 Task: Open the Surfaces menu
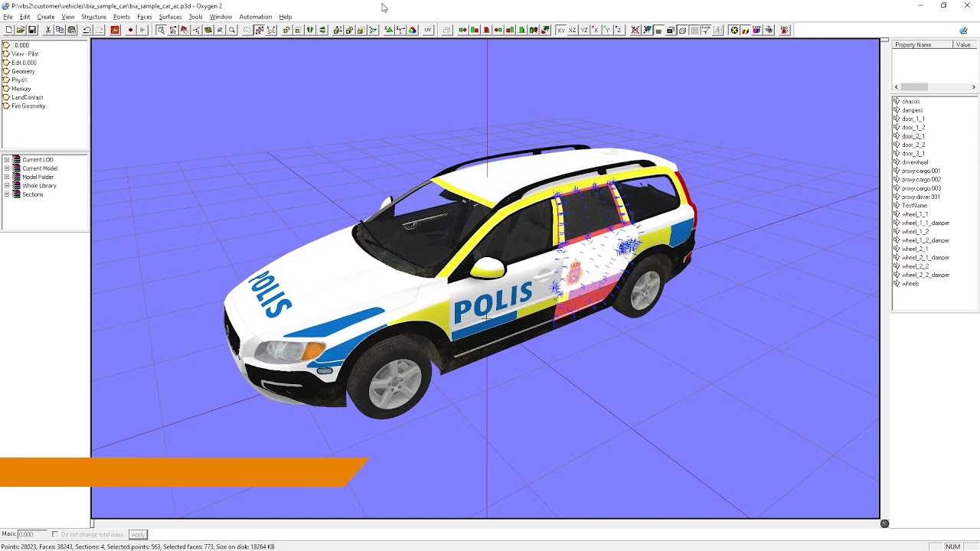[170, 17]
